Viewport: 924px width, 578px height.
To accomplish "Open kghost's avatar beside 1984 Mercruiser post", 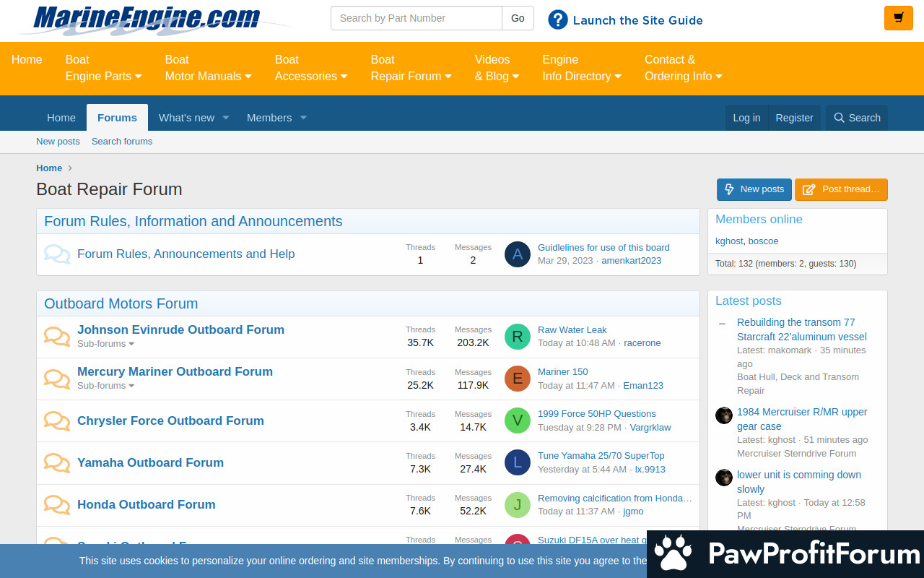I will (723, 415).
